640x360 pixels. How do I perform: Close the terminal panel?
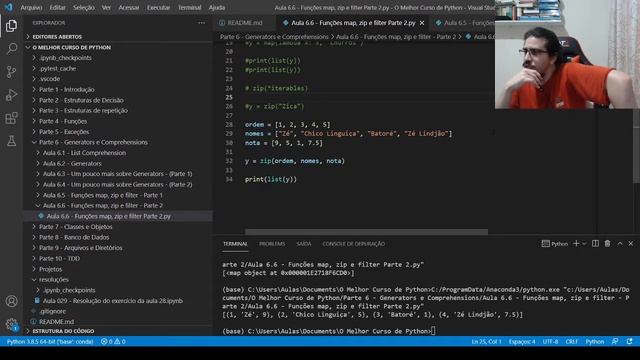631,244
